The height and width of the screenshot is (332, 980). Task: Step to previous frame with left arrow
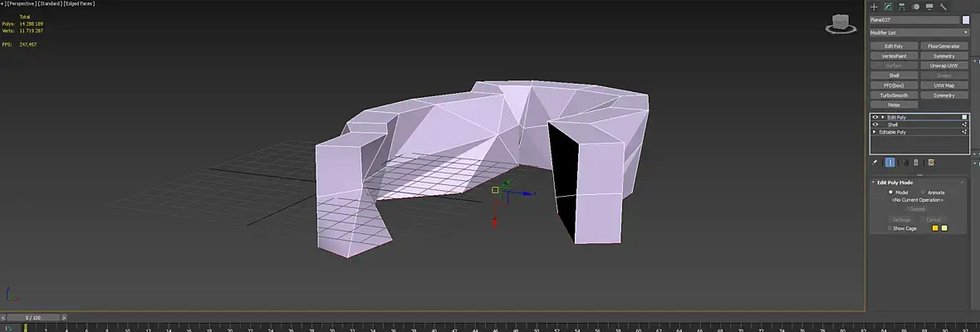(3, 318)
